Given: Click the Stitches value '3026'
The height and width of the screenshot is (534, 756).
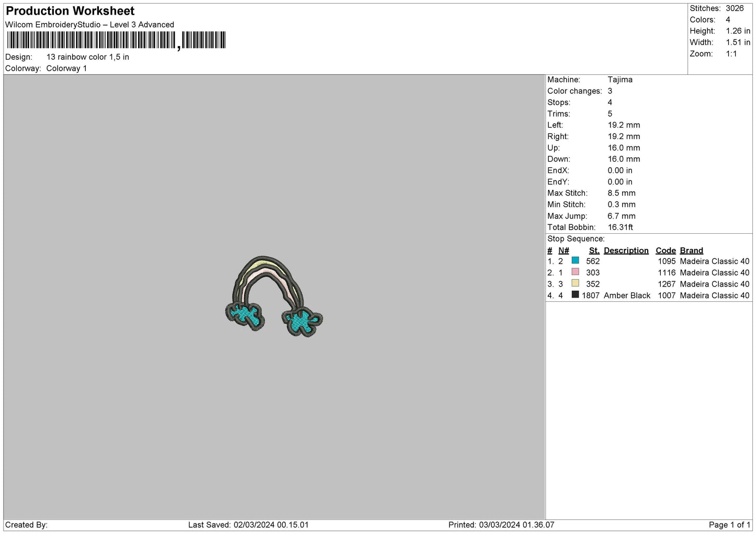Looking at the screenshot, I should [735, 8].
